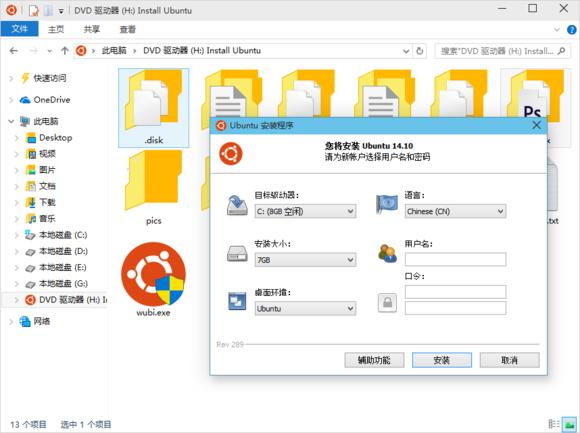580x433 pixels.
Task: Select 文档 in the navigation pane
Action: 41,186
